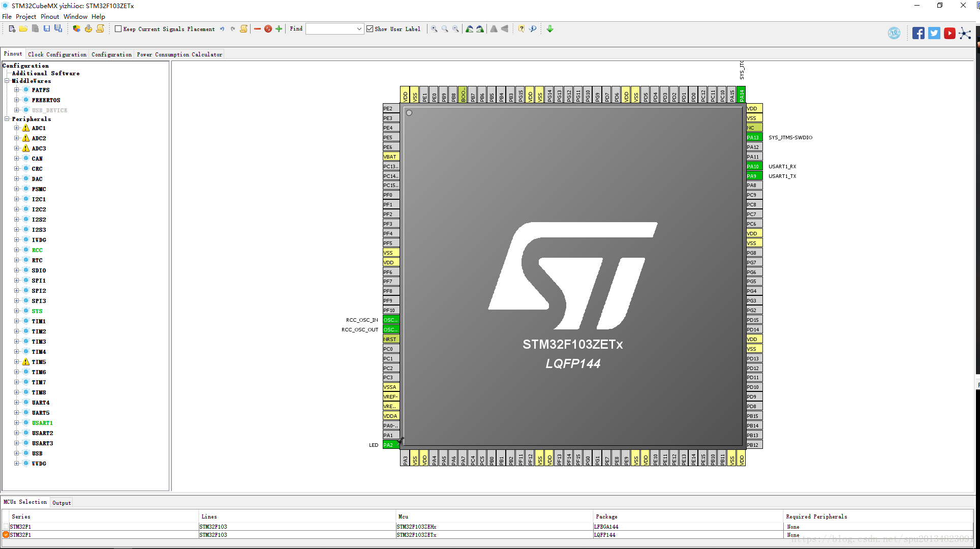Open the Pinout menu
Screen dimensions: 980x549
50,16
